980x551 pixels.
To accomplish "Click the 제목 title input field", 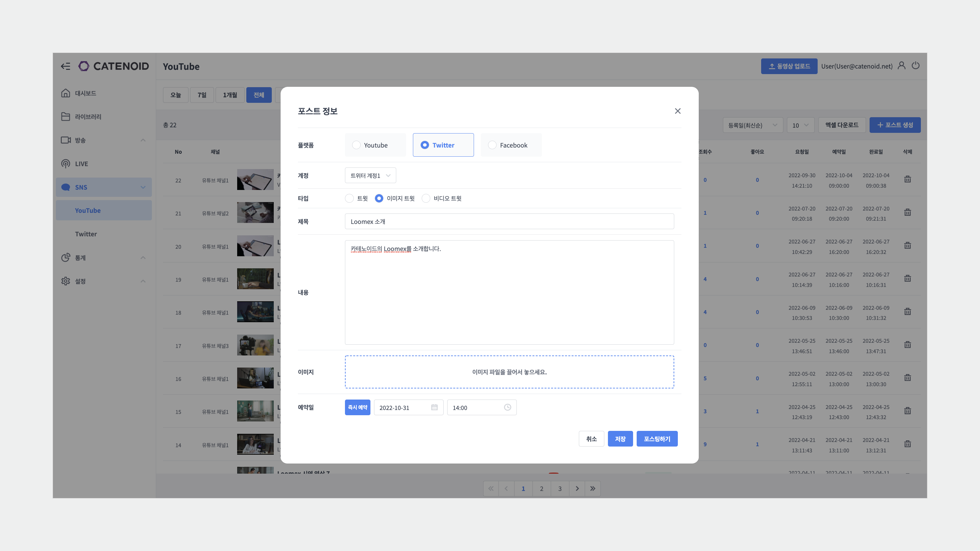I will pyautogui.click(x=509, y=221).
